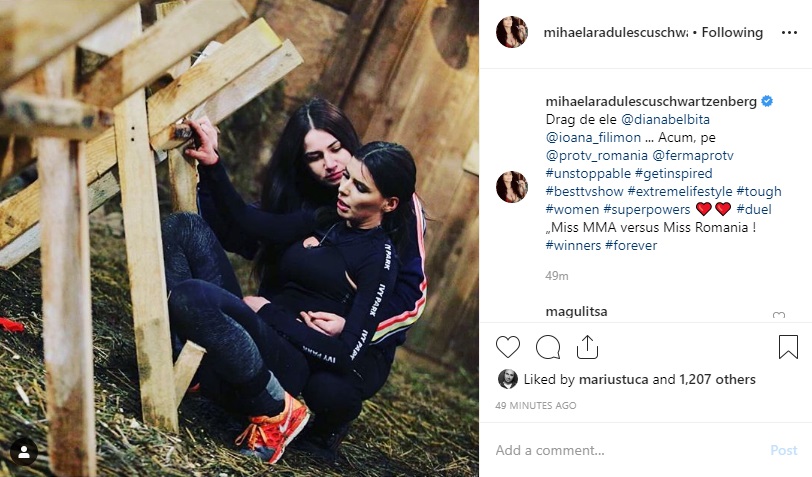This screenshot has width=812, height=477.
Task: View tagged people icon on photo
Action: 23,452
